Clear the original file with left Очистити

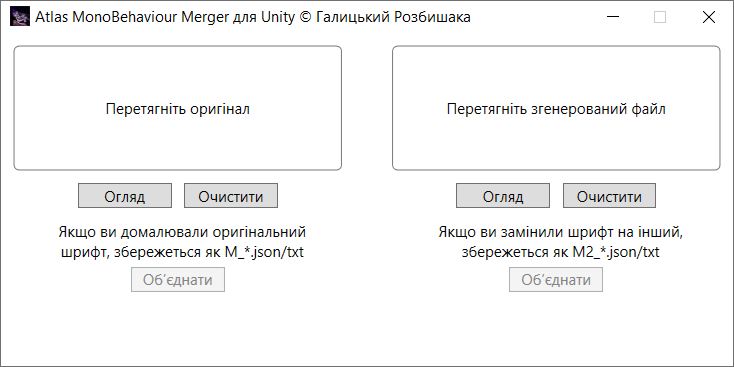(x=231, y=196)
